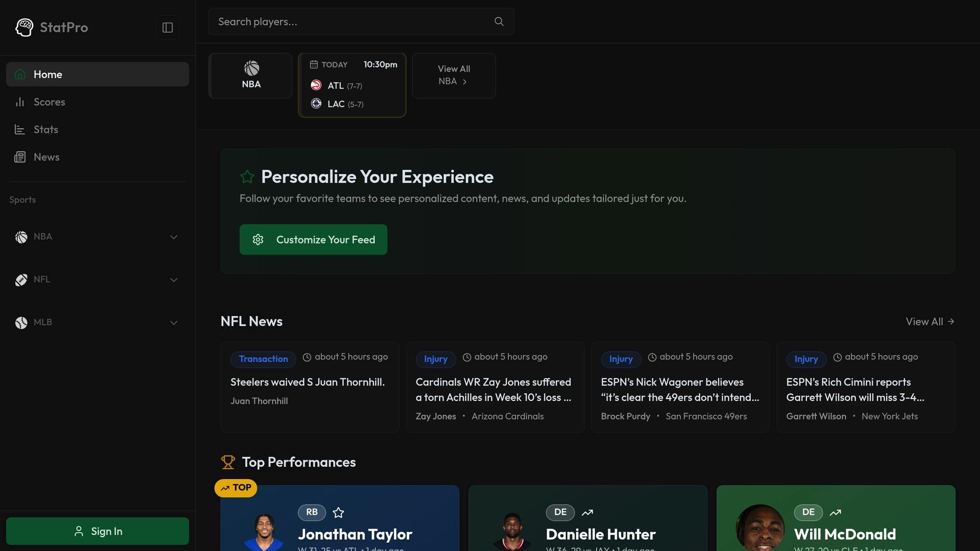This screenshot has height=551, width=980.
Task: Expand the NFL sidebar section
Action: [x=174, y=280]
